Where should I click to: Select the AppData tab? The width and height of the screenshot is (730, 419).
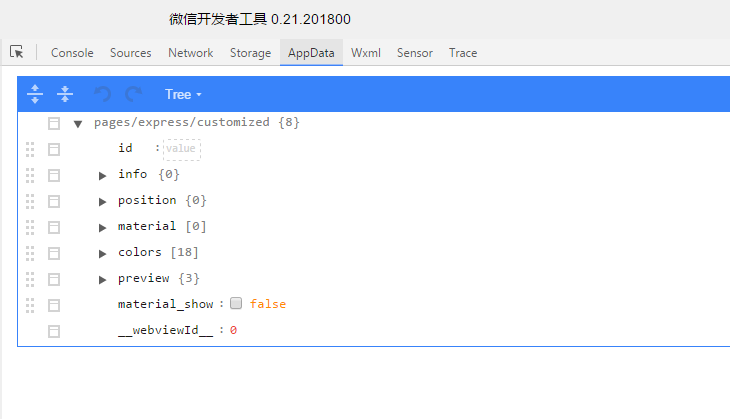(311, 53)
